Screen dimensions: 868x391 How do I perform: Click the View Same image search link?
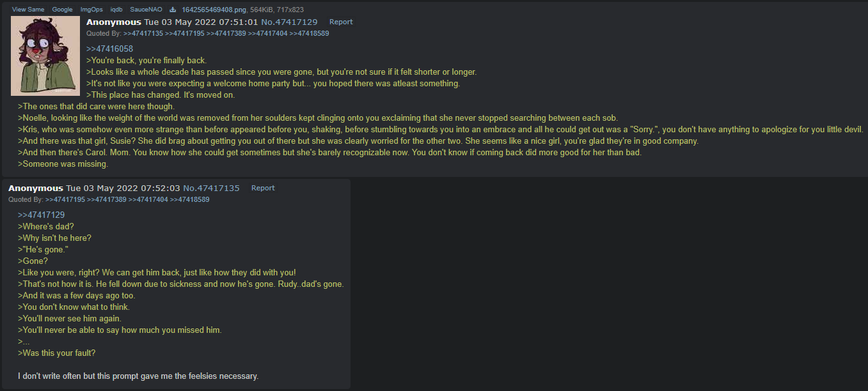point(28,10)
